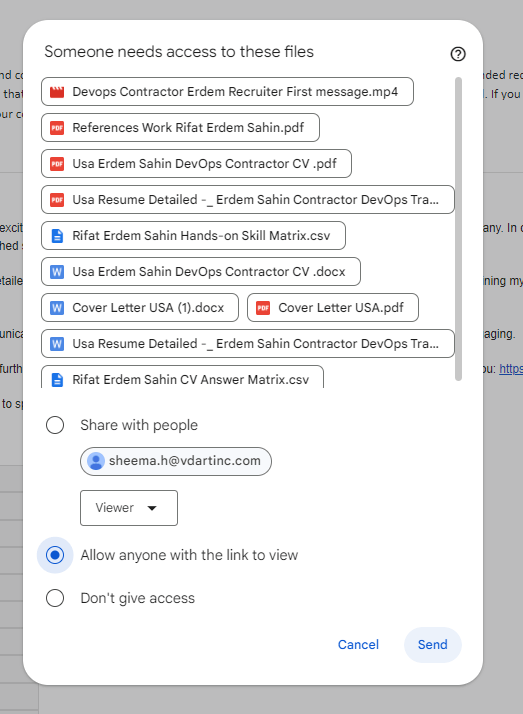Click video icon of Devops Contractor mp4 file
Viewport: 523px width, 714px height.
click(57, 92)
